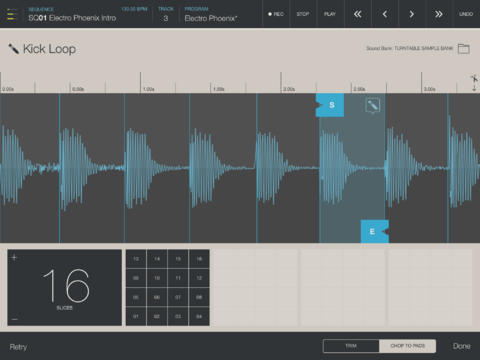Screen dimensions: 480x360
Task: Open the main menu hamburger icon
Action: coord(11,14)
